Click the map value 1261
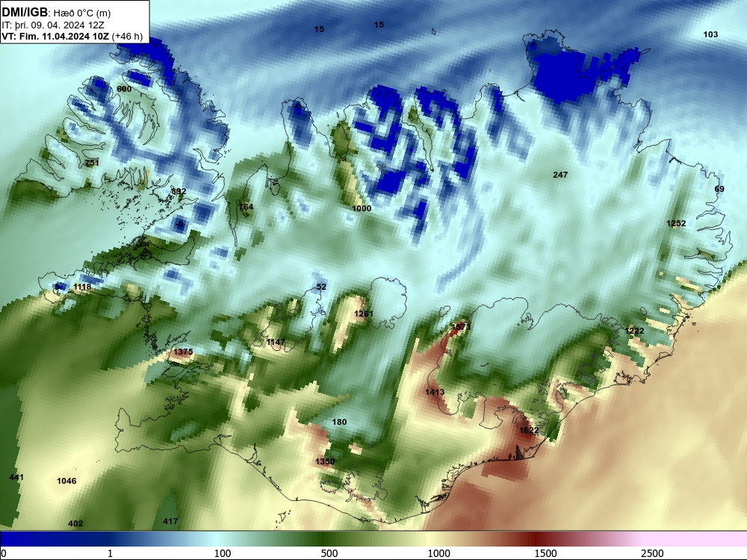The image size is (747, 560). pos(364,314)
